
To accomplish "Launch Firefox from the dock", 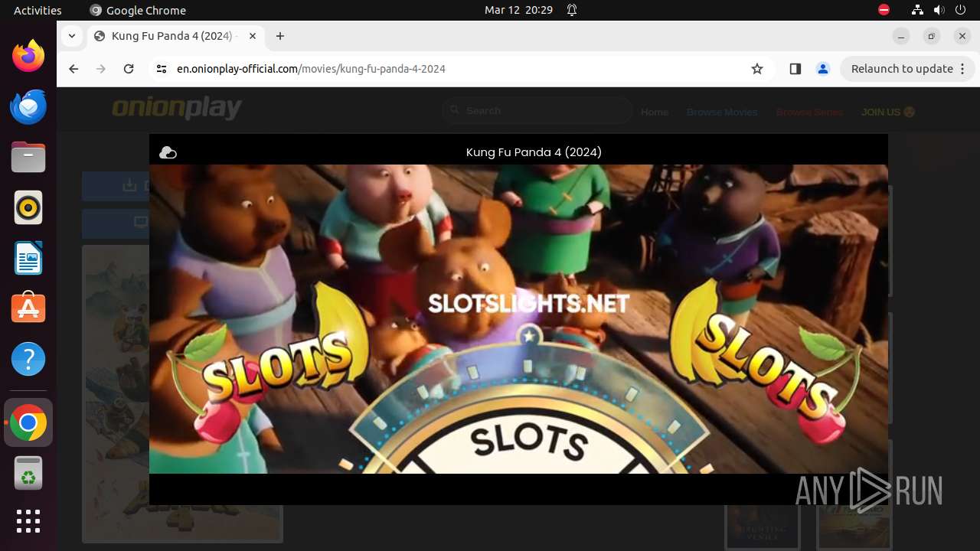I will pos(28,56).
